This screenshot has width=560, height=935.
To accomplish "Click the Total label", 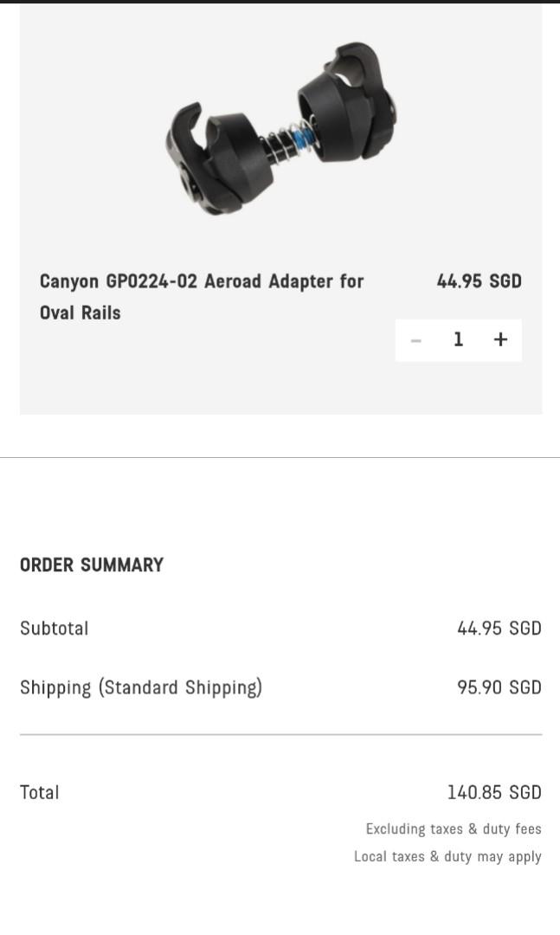I will tap(39, 791).
